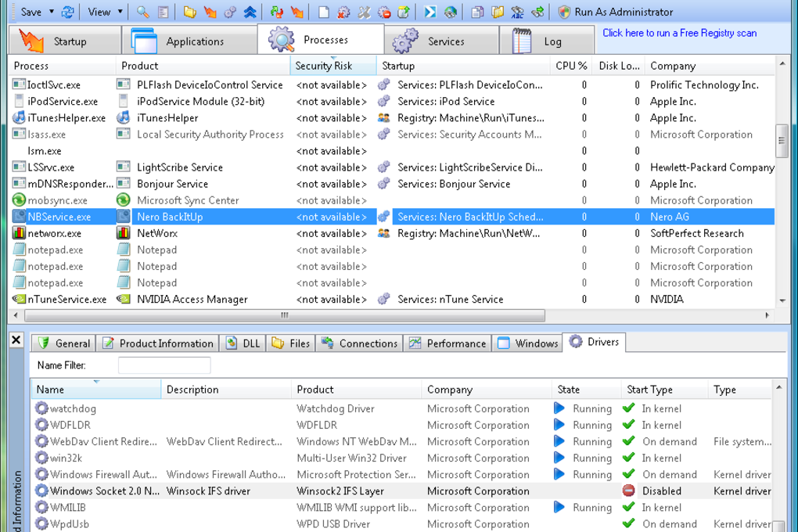Image resolution: width=798 pixels, height=532 pixels.
Task: Switch to the Windows details tab
Action: point(527,343)
